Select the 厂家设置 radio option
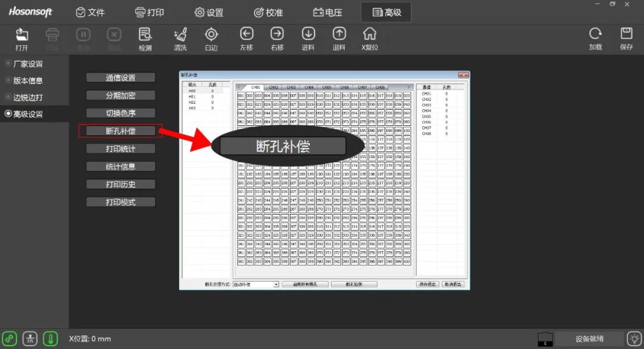The image size is (644, 349). tap(8, 64)
